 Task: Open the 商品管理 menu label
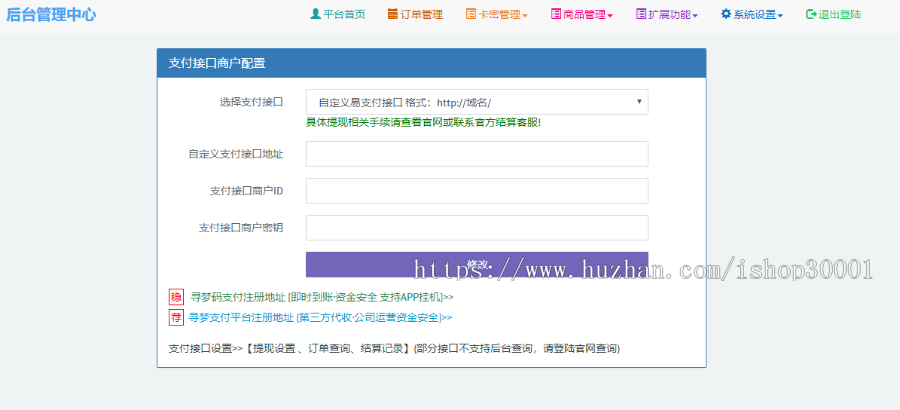click(584, 15)
